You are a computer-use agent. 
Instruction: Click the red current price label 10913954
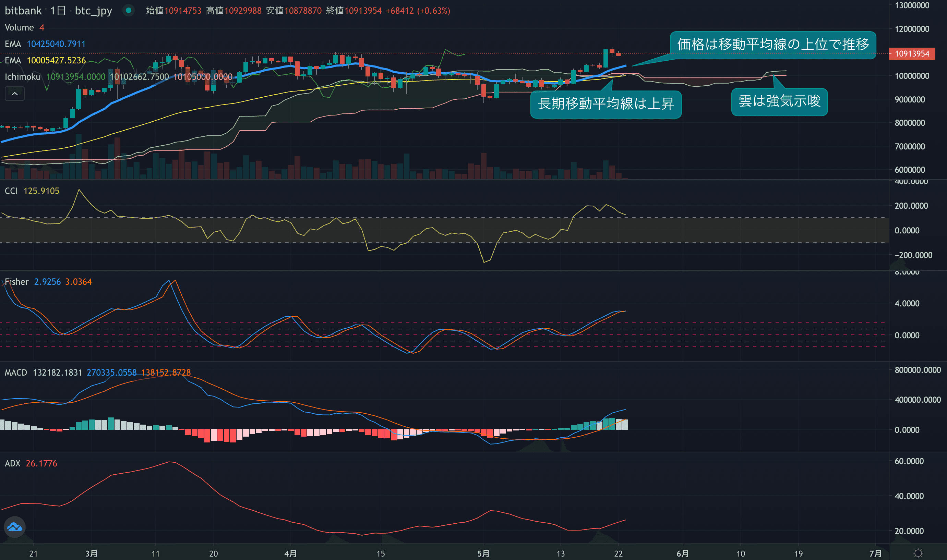click(912, 53)
